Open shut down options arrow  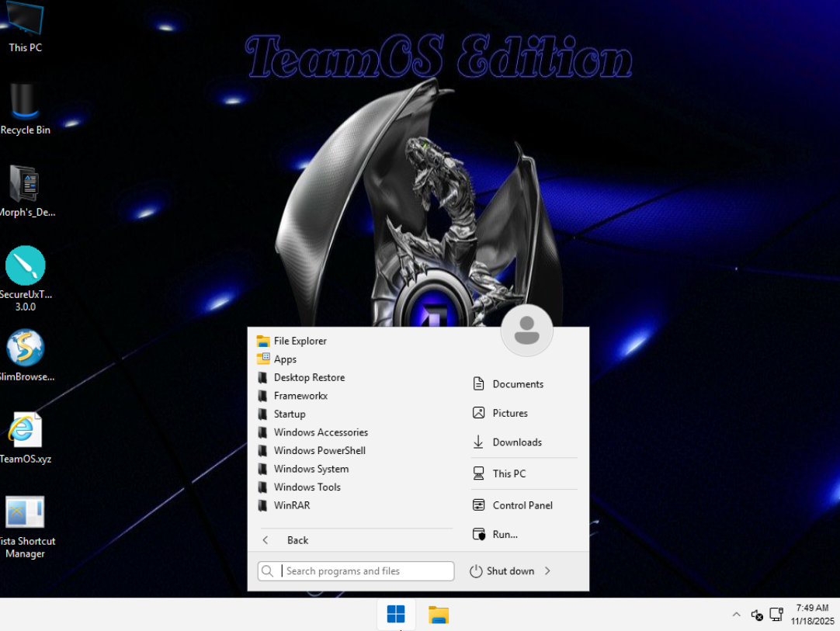coord(547,571)
